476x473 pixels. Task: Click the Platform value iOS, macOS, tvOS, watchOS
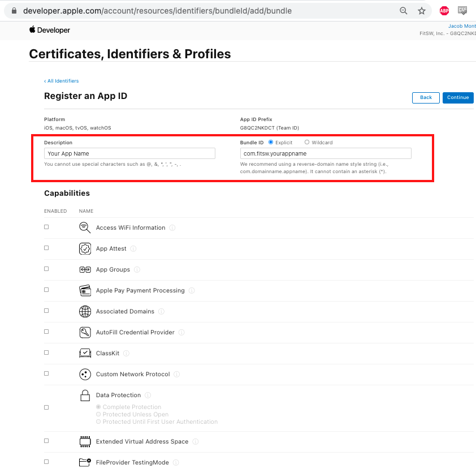[77, 128]
